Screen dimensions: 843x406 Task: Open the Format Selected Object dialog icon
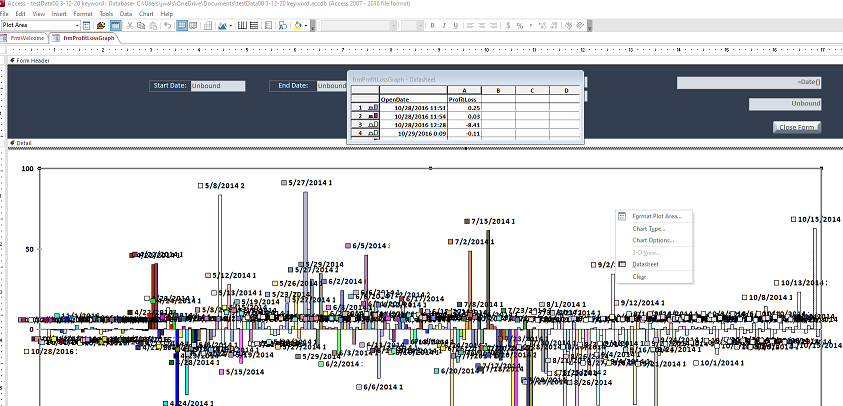pyautogui.click(x=87, y=25)
